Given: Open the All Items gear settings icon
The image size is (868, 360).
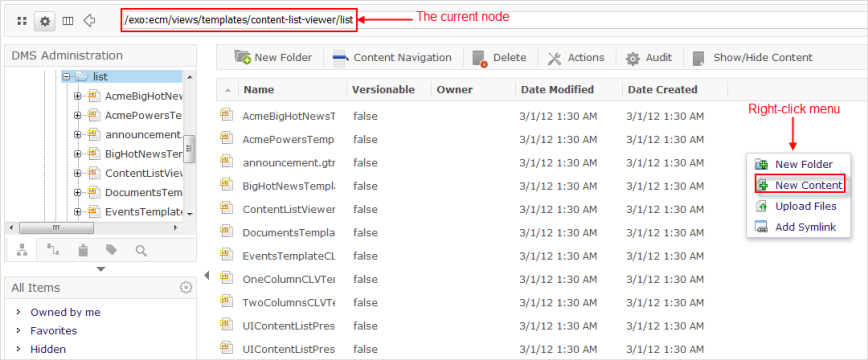Looking at the screenshot, I should (x=186, y=287).
